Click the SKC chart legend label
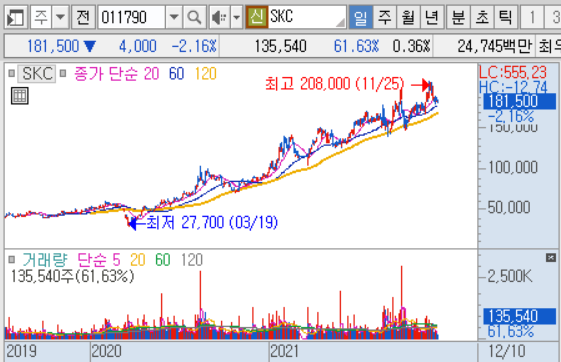Screen dimensions: 561x362 (x=37, y=74)
